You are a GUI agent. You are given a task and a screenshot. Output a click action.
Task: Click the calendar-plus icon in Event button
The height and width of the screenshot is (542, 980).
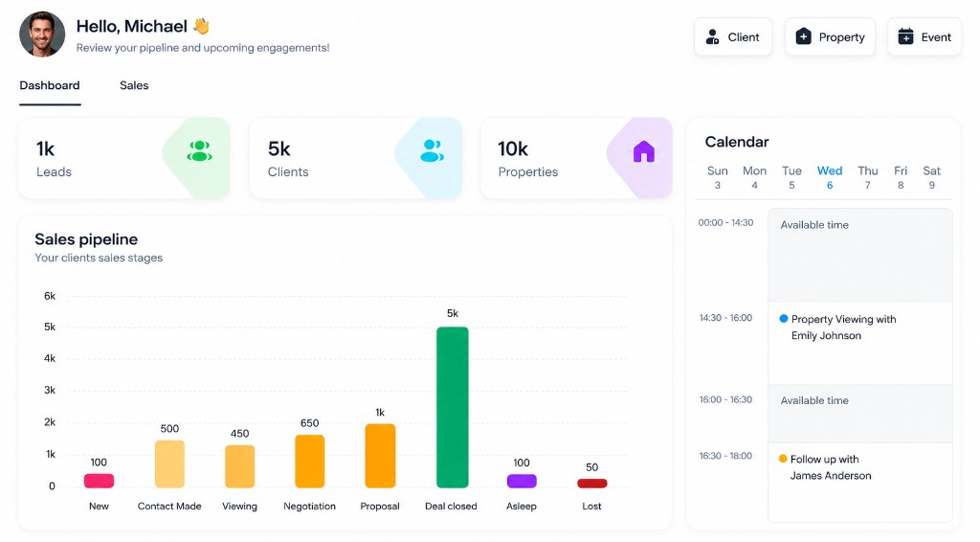[905, 37]
